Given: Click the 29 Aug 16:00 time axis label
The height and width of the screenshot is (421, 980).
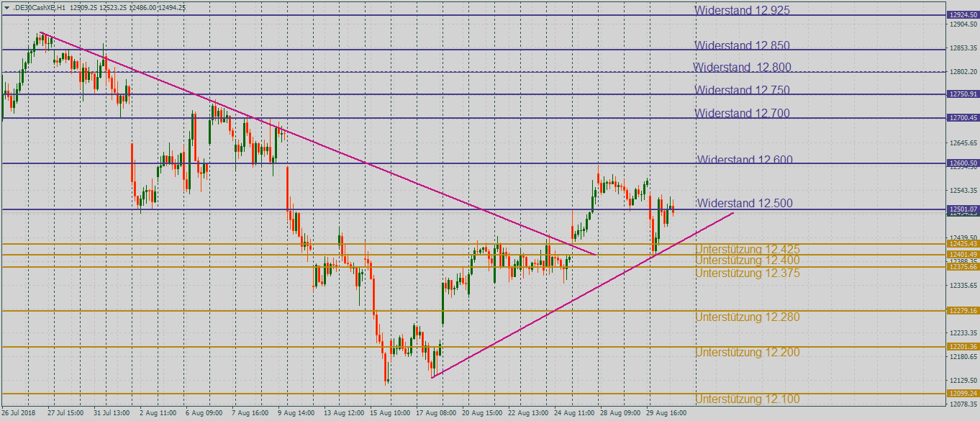Looking at the screenshot, I should (667, 414).
